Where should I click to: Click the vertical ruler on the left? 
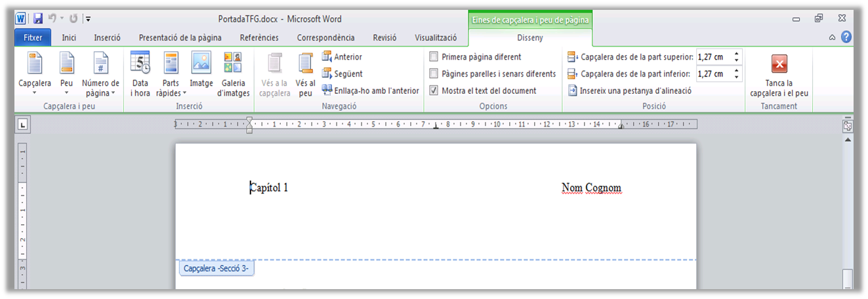(x=22, y=216)
